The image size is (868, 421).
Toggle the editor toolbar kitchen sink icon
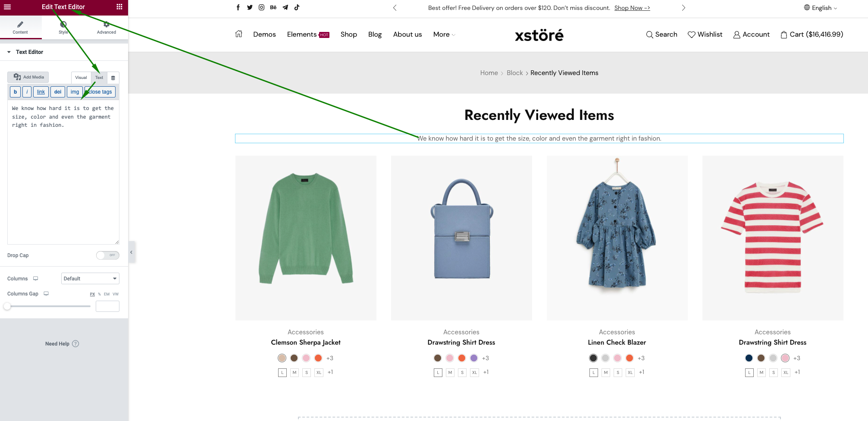pyautogui.click(x=113, y=78)
